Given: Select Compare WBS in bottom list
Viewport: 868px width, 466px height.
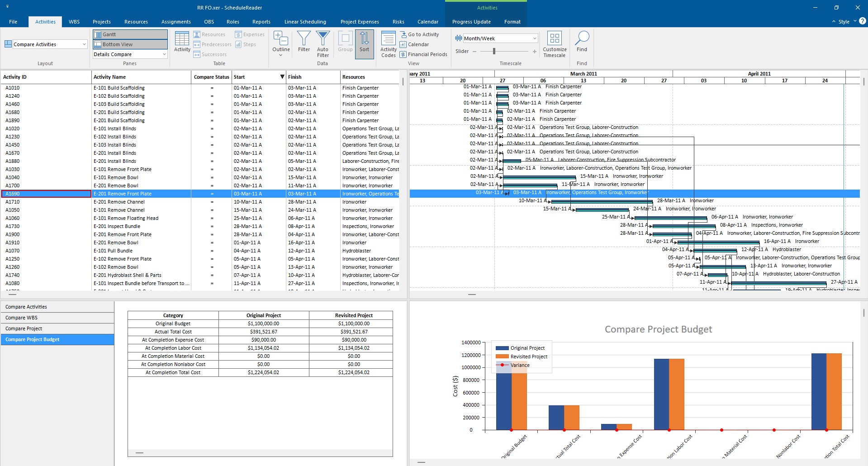Looking at the screenshot, I should (x=57, y=318).
